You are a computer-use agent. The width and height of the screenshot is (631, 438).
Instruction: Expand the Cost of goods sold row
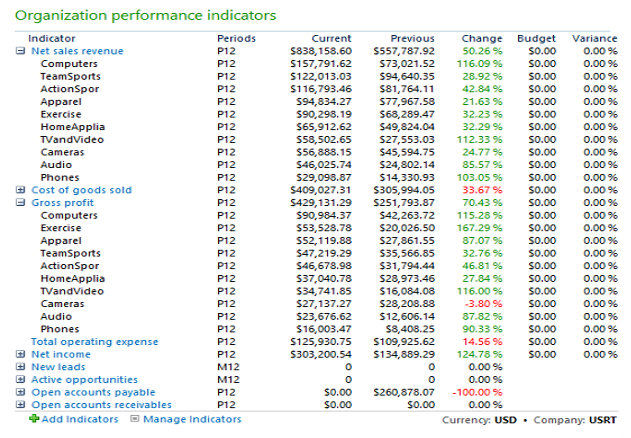(21, 190)
